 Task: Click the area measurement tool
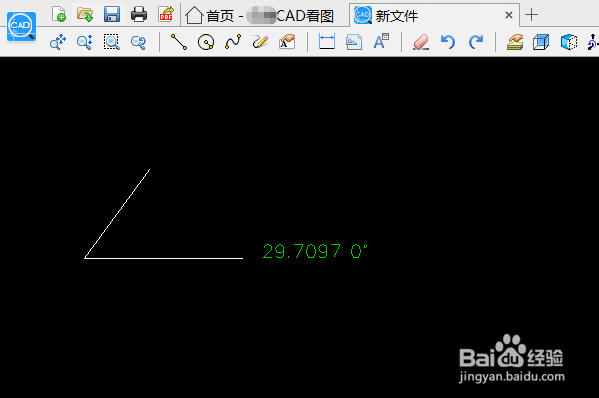(x=354, y=42)
